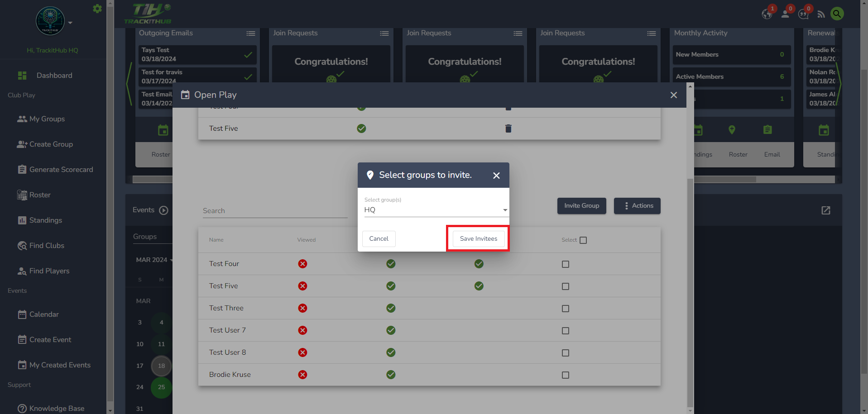Open the globe notifications icon
The height and width of the screenshot is (414, 868).
767,14
